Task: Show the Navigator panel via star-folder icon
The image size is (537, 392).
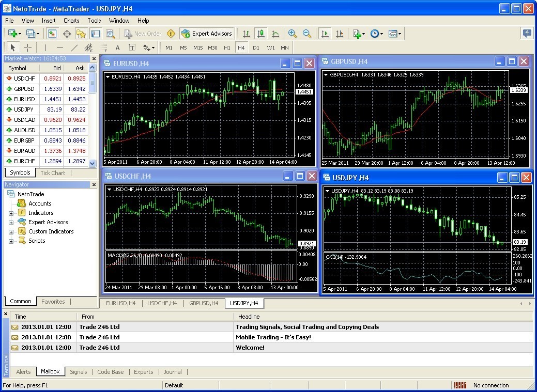Action: click(x=81, y=34)
